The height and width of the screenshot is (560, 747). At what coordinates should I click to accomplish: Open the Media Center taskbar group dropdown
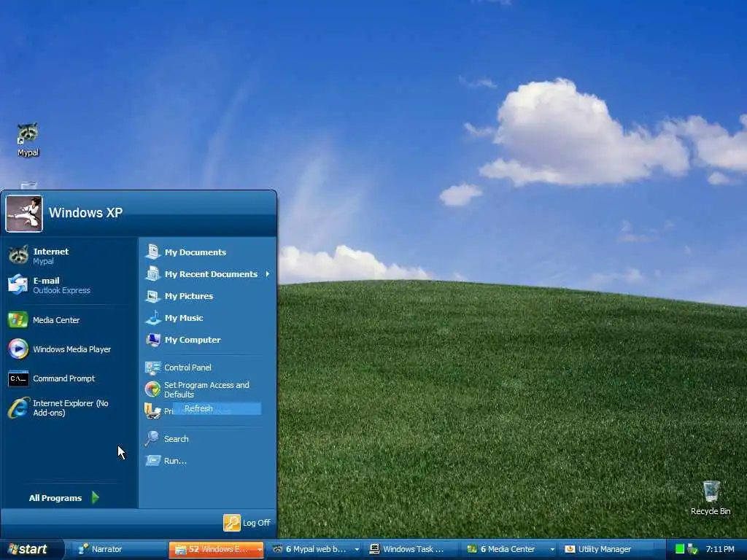pos(552,550)
